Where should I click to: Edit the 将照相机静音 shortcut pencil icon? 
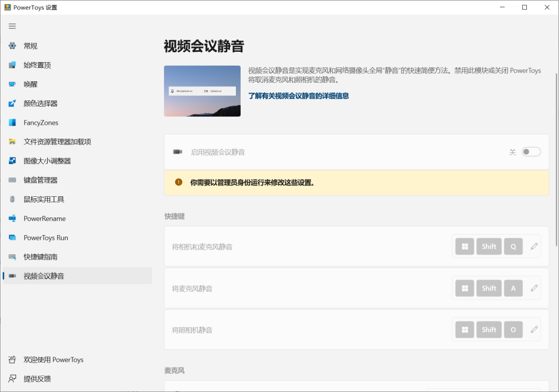tap(534, 330)
